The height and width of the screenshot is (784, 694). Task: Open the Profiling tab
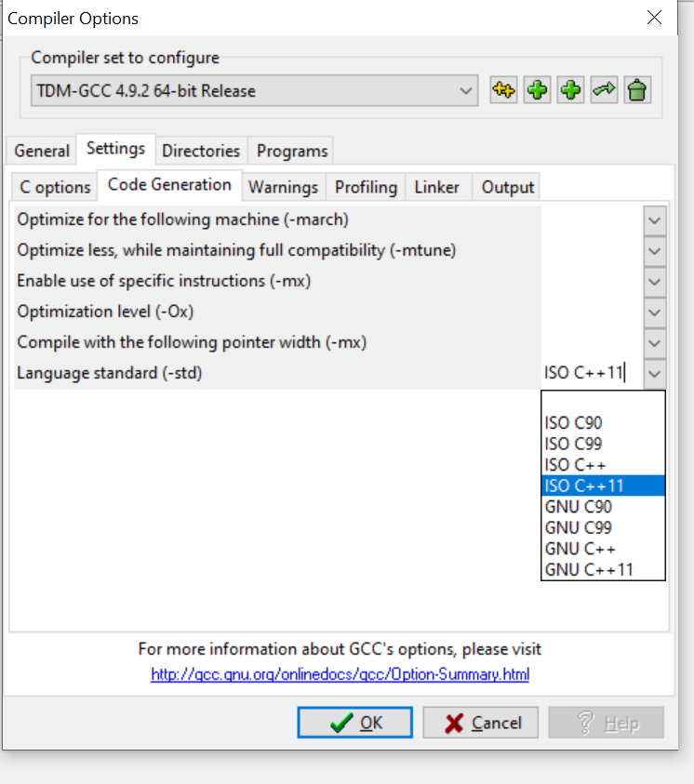366,187
